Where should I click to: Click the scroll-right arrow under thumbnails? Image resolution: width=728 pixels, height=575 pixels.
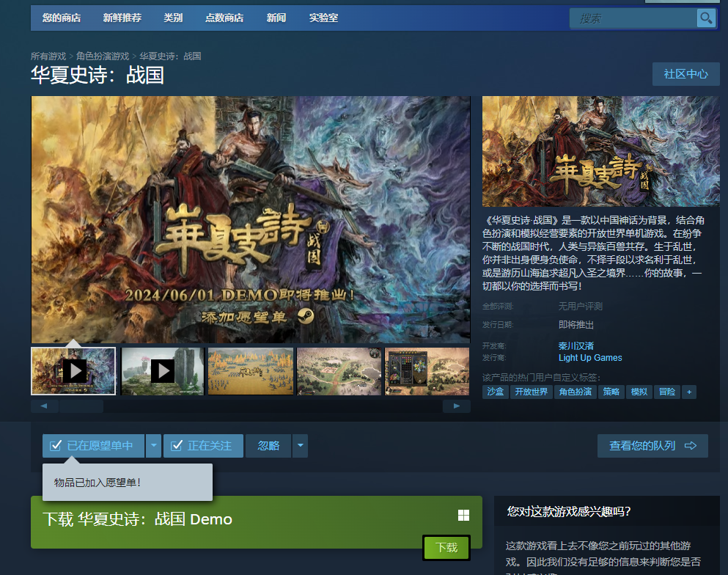tap(457, 406)
